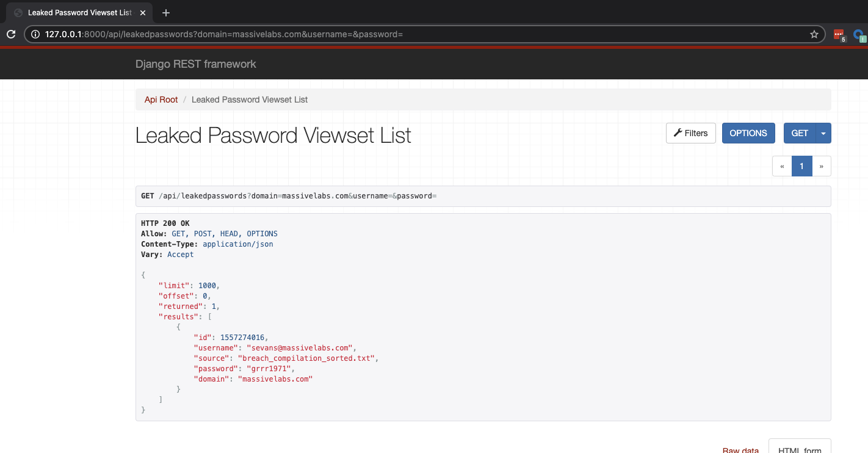The width and height of the screenshot is (868, 453).
Task: Click the OPTIONS request button
Action: [748, 133]
